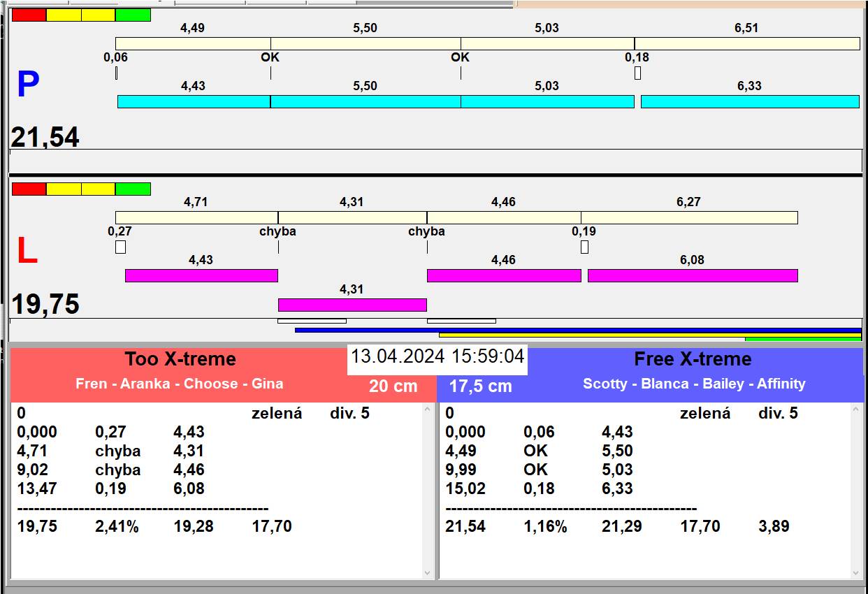868x594 pixels.
Task: Click the Too X-treme team name header
Action: coord(180,359)
